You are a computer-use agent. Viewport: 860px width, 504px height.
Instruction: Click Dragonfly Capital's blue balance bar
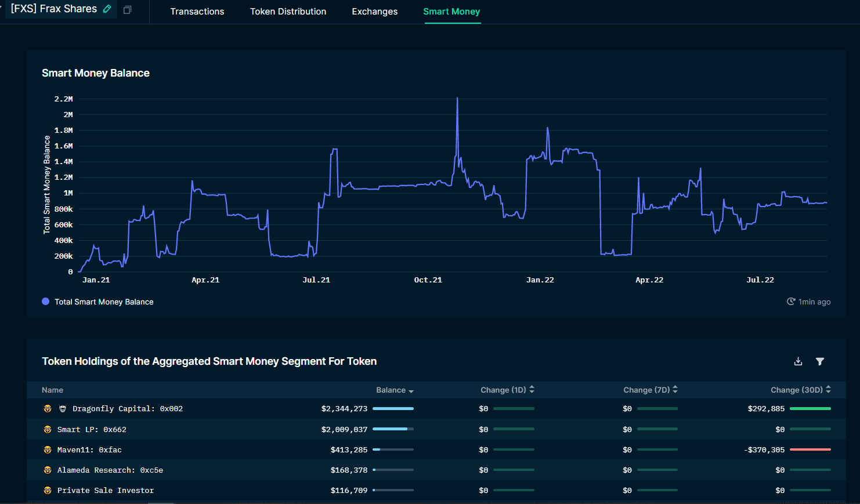pyautogui.click(x=393, y=409)
